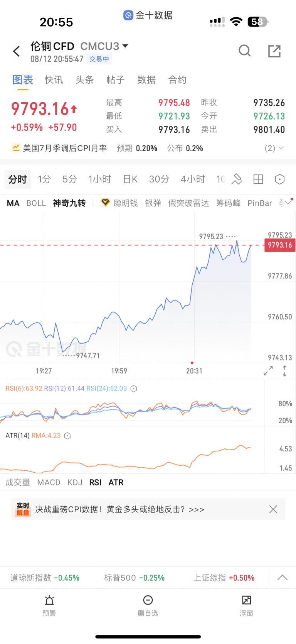Open the search magnifier icon
296x644 pixels.
[245, 51]
